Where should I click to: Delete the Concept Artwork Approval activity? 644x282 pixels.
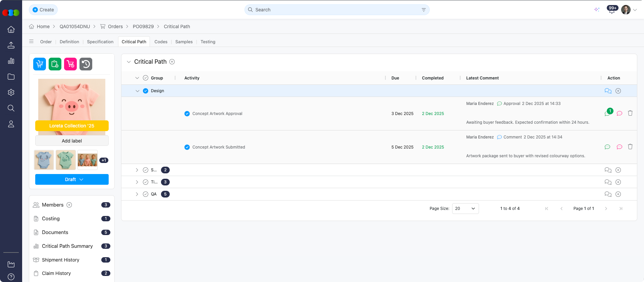tap(630, 113)
